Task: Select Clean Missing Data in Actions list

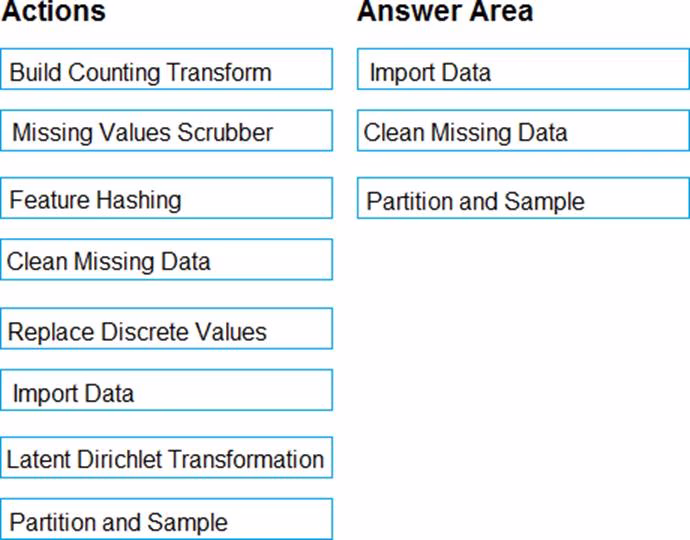Action: coord(167,262)
